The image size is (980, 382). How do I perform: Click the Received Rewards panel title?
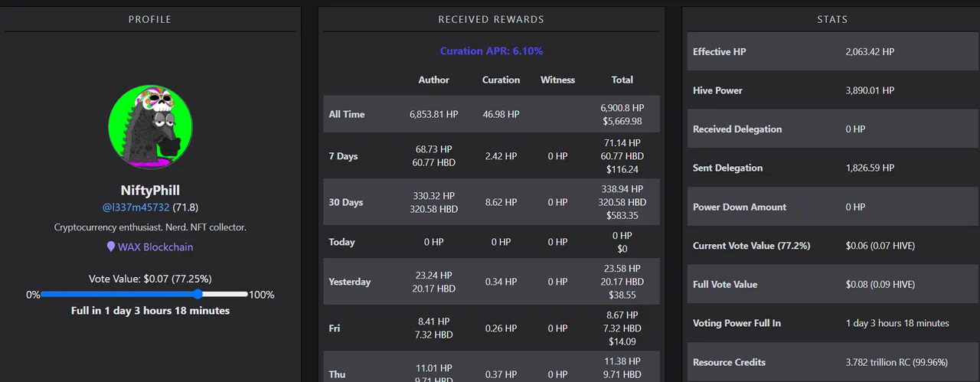click(x=492, y=19)
